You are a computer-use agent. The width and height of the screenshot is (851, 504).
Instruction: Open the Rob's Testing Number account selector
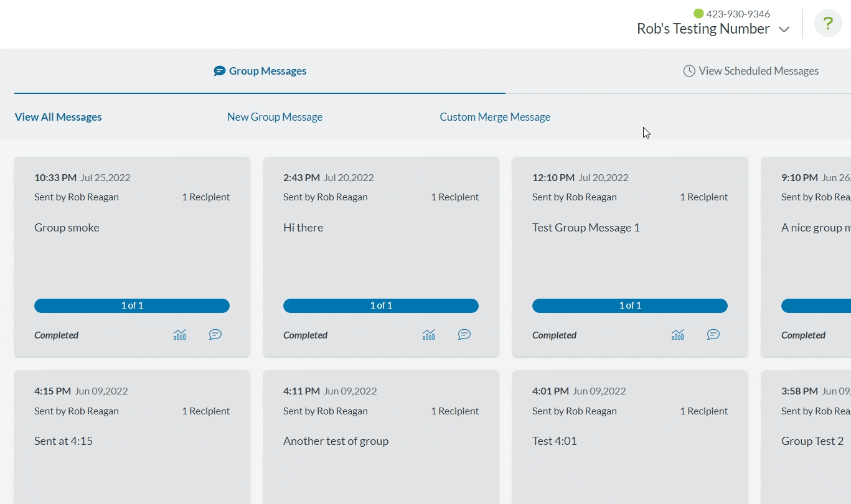(703, 29)
